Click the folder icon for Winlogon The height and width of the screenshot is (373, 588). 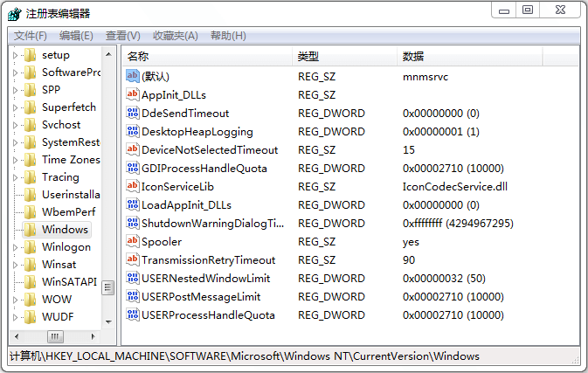coord(31,247)
